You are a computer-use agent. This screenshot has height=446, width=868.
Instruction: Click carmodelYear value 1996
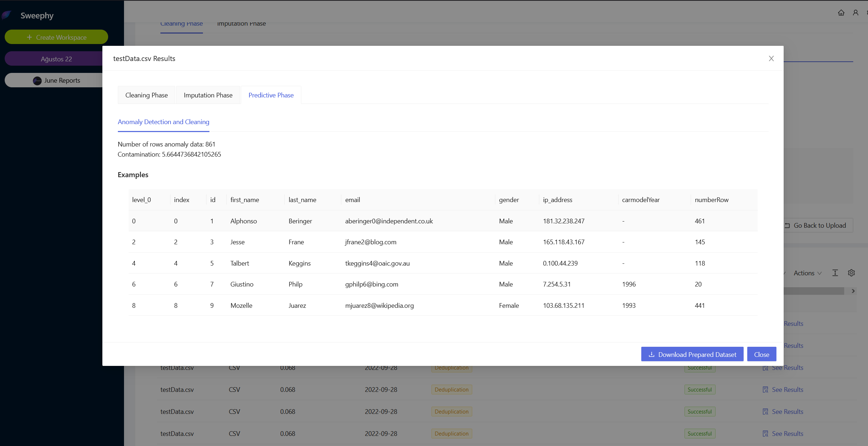[x=629, y=284]
